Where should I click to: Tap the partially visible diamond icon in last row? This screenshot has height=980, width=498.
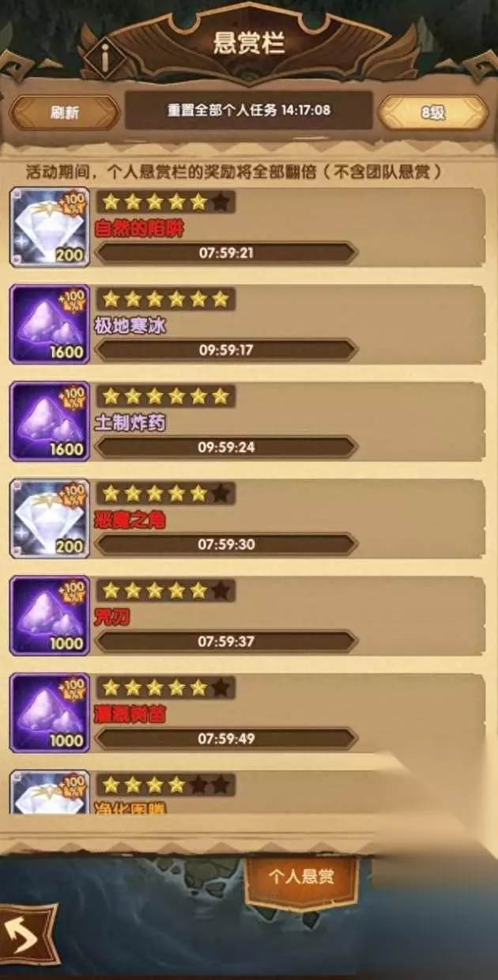tap(49, 793)
